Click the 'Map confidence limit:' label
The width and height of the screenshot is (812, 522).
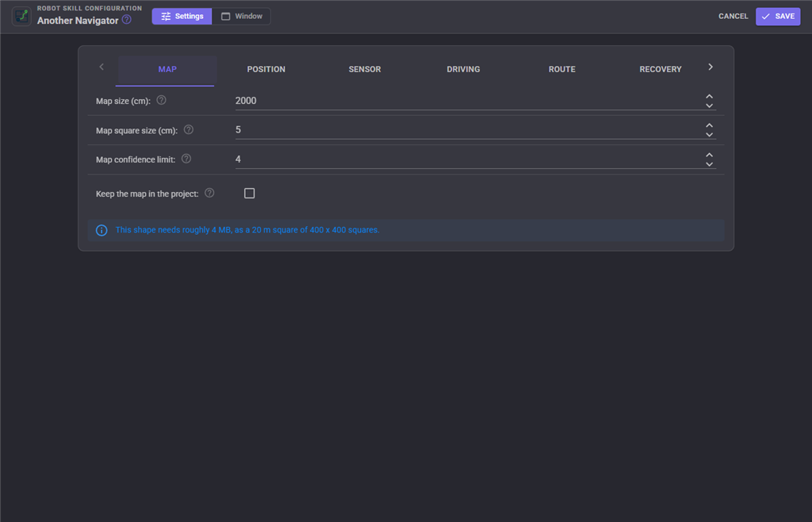[136, 159]
